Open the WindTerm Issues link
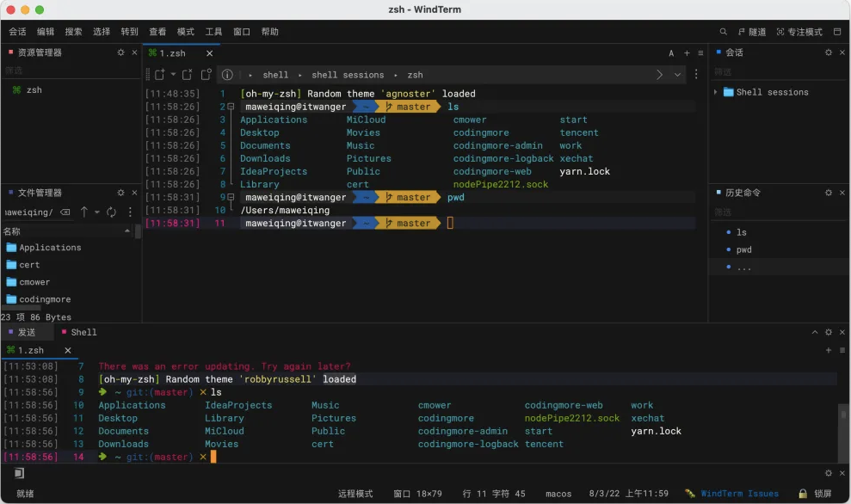Viewport: 851px width, 504px height. coord(738,494)
